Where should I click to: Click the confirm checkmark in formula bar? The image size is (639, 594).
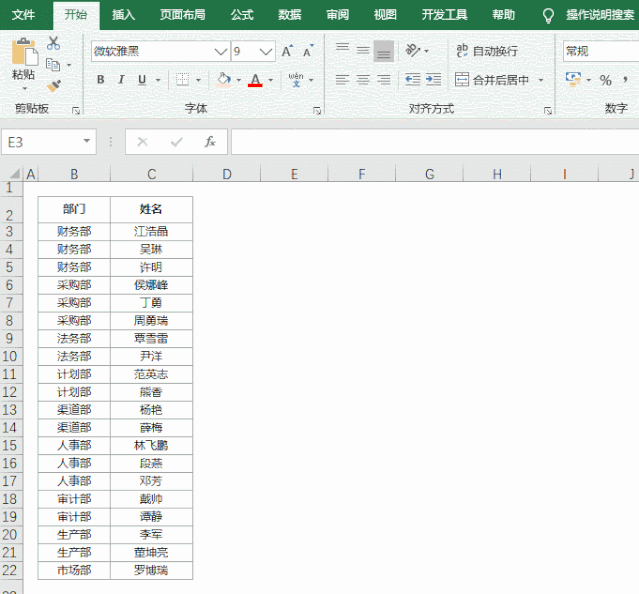[x=176, y=142]
